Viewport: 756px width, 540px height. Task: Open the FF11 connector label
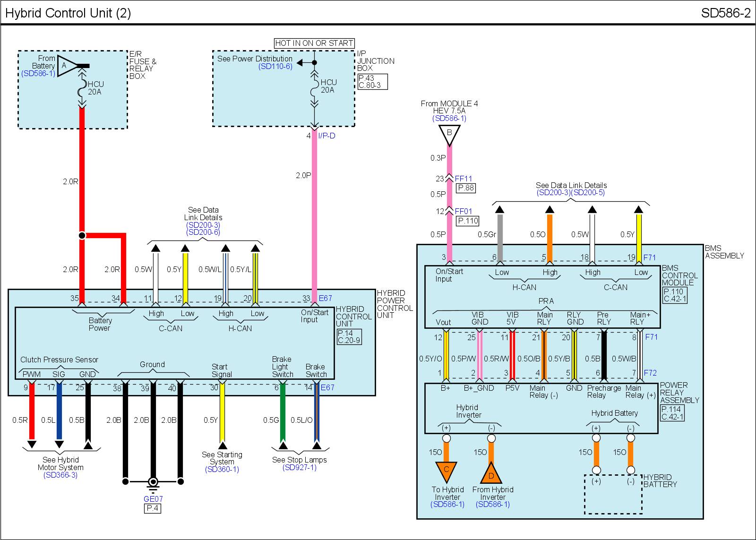pyautogui.click(x=464, y=179)
